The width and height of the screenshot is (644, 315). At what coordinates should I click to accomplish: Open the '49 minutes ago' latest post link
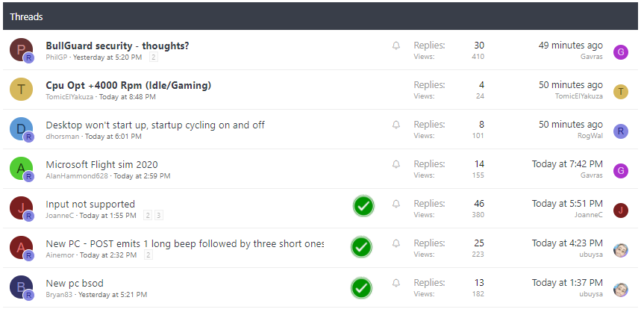570,46
